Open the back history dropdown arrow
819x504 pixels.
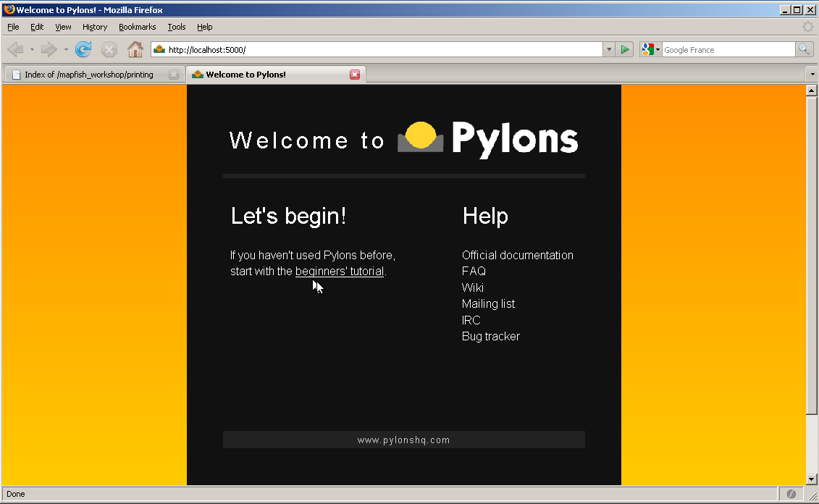click(x=32, y=50)
